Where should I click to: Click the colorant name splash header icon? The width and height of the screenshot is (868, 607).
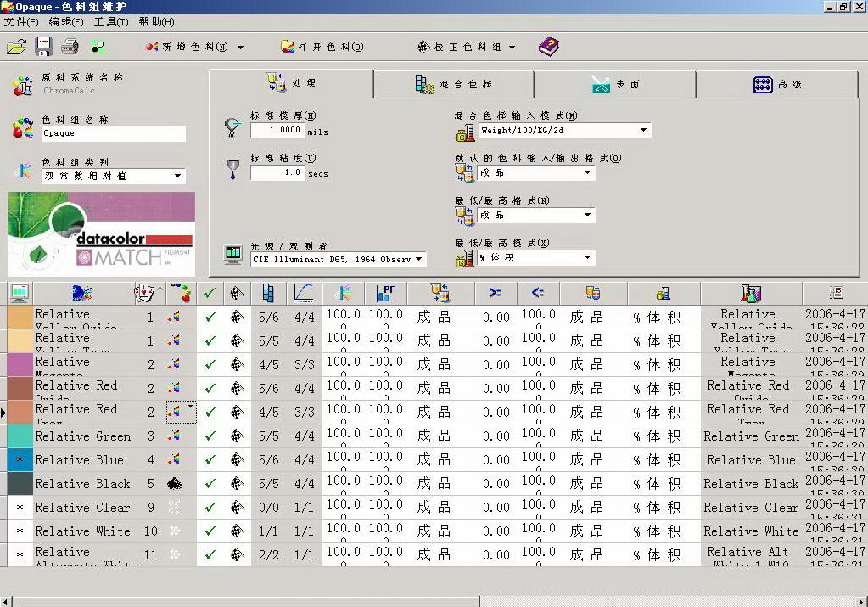point(82,293)
